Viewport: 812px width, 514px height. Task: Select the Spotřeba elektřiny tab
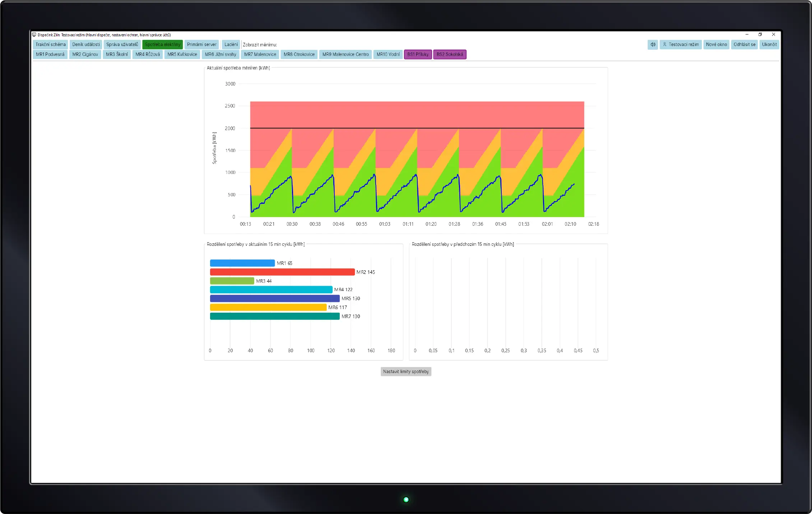163,45
